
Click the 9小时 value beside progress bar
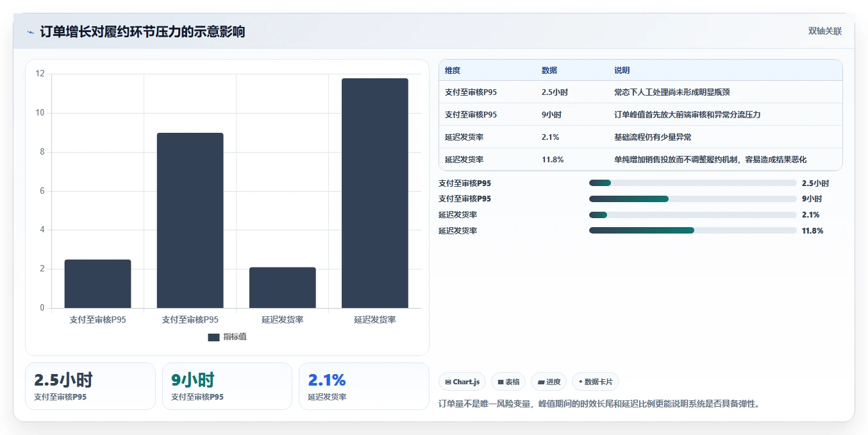coord(812,199)
